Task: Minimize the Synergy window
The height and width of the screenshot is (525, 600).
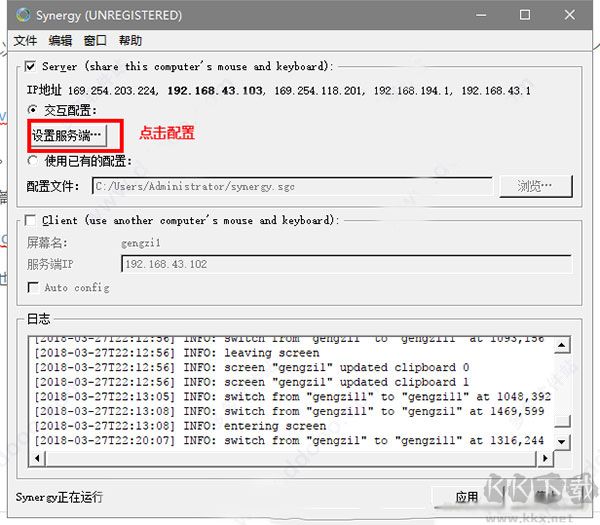Action: [x=481, y=15]
